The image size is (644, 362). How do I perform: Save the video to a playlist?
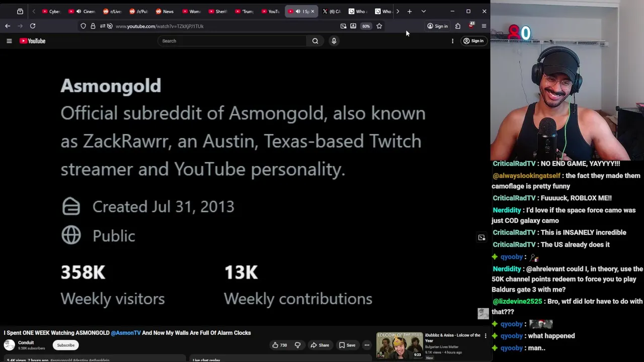tap(347, 345)
